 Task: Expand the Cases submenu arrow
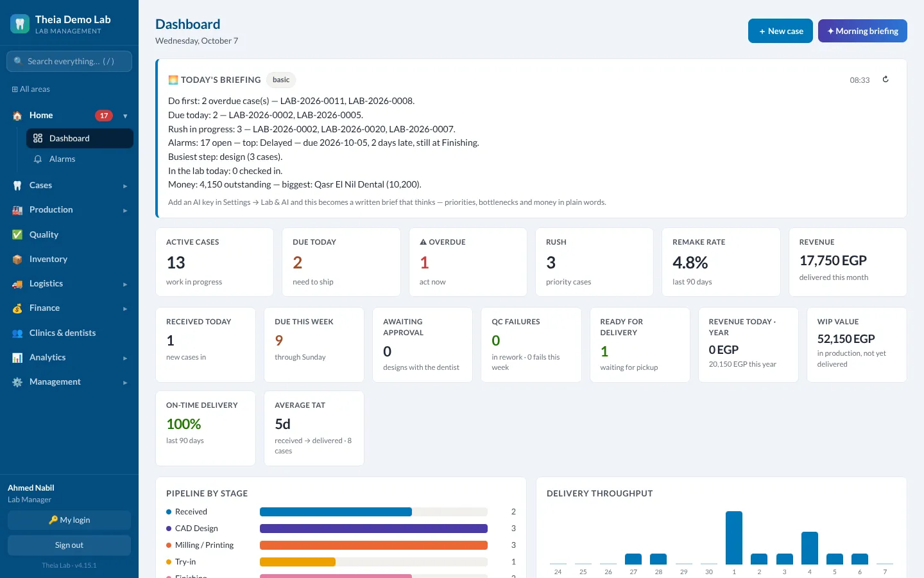pyautogui.click(x=125, y=186)
